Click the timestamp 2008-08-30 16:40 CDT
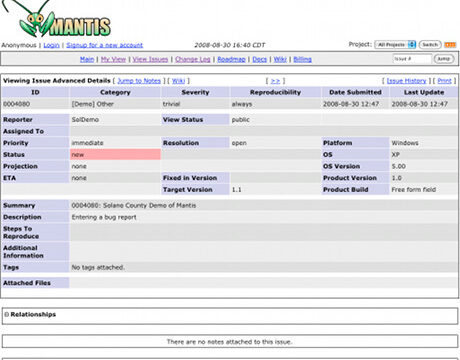 pos(229,45)
